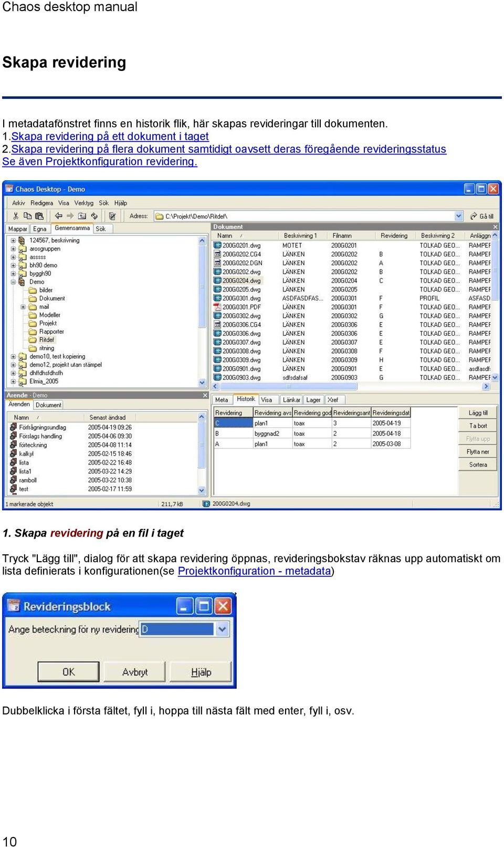Open the revision letter dropdown in Revideringsblock
Viewport: 504px width, 847px height.
pyautogui.click(x=222, y=629)
